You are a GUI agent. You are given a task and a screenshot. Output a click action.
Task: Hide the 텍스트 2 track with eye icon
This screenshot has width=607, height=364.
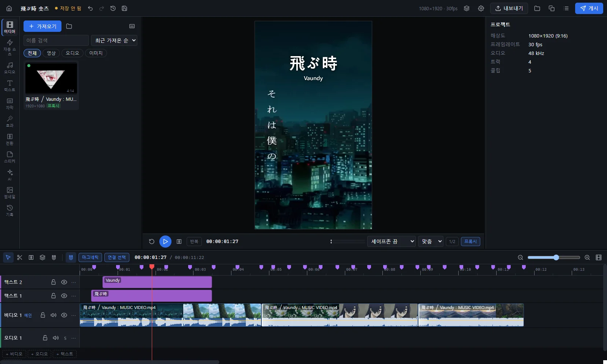(x=64, y=282)
